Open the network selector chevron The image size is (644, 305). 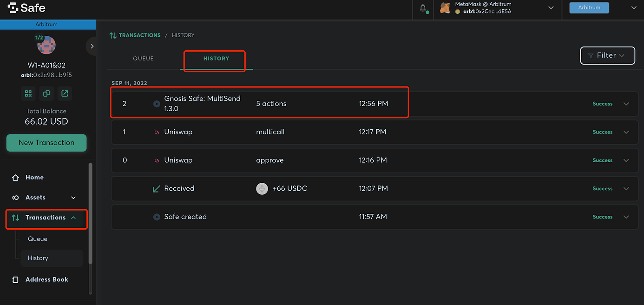[634, 8]
